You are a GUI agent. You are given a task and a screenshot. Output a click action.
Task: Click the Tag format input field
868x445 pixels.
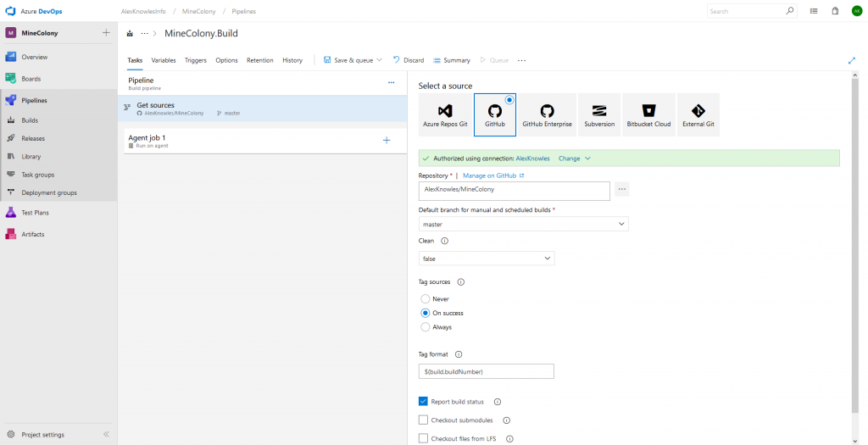(487, 371)
